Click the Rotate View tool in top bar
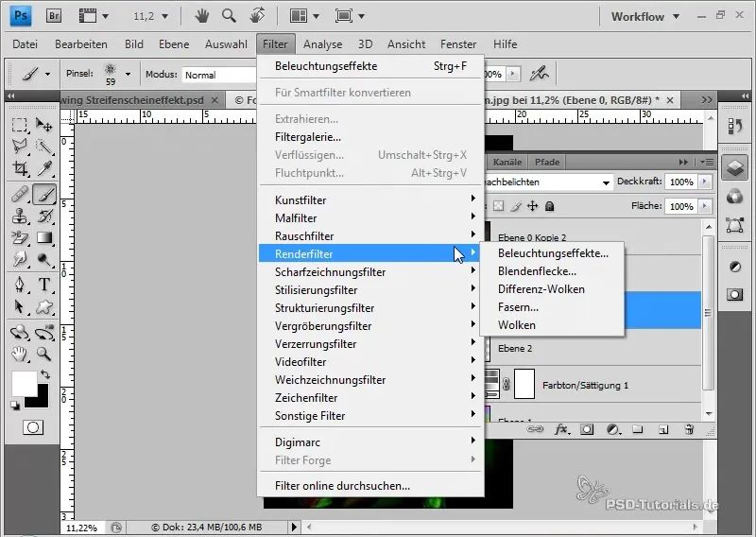 (x=257, y=16)
